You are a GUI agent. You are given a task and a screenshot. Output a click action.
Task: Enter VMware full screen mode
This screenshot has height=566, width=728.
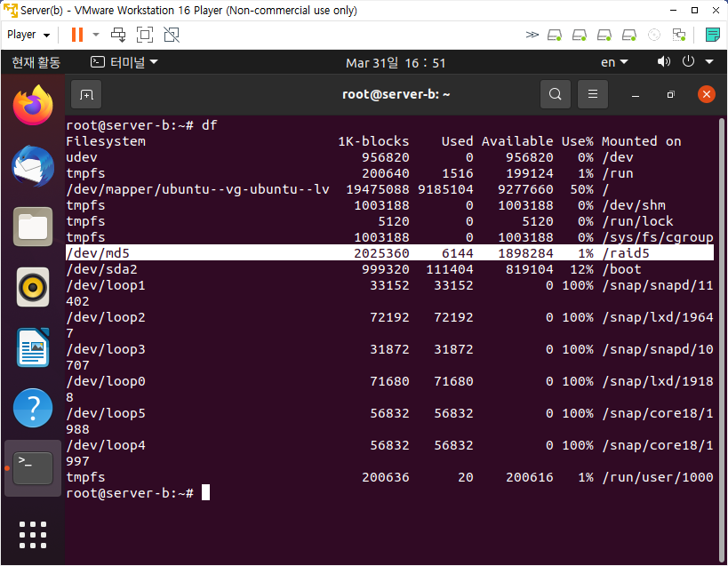click(x=145, y=35)
